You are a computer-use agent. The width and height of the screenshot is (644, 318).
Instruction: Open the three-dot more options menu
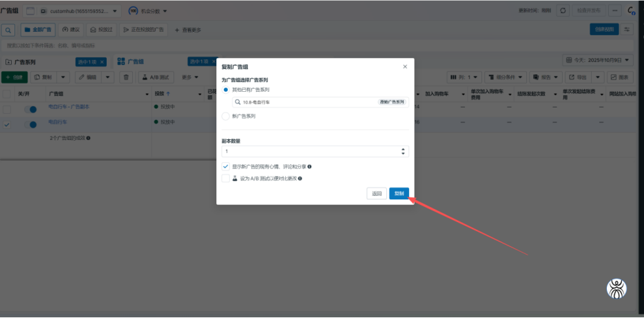coord(614,11)
